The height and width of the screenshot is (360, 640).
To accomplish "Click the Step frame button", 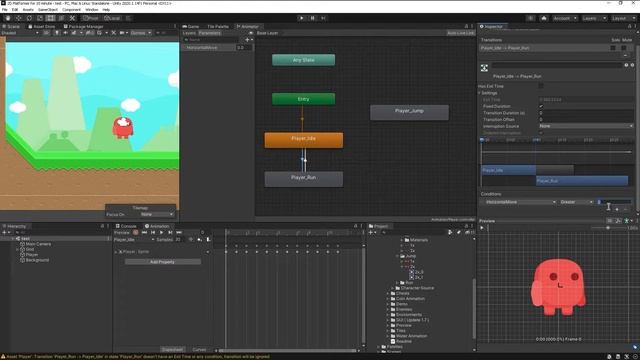I will coord(323,18).
